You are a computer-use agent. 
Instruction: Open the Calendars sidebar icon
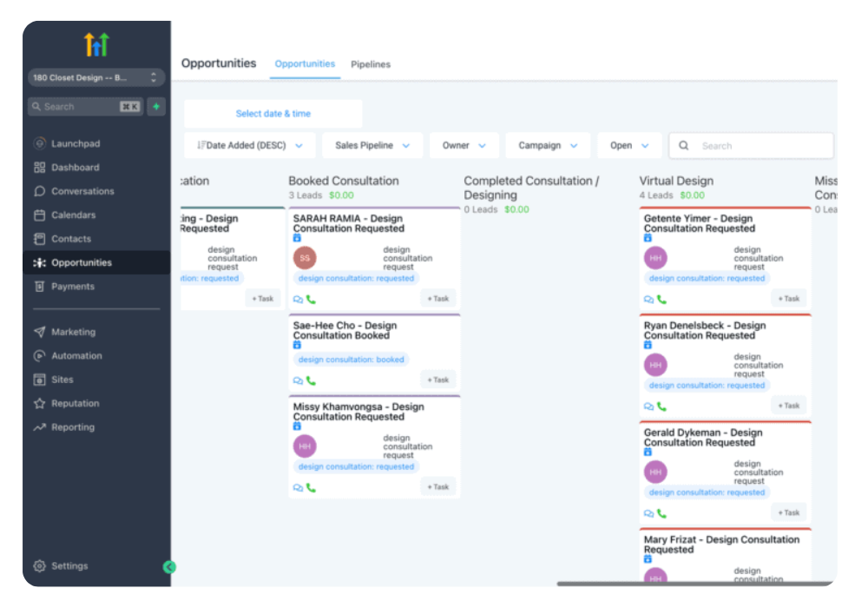(x=39, y=215)
